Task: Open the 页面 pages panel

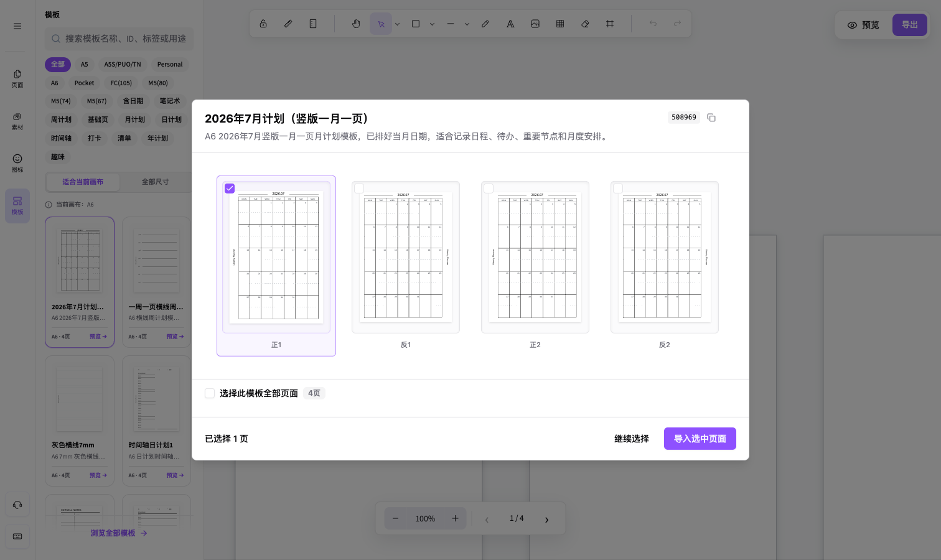Action: point(17,79)
